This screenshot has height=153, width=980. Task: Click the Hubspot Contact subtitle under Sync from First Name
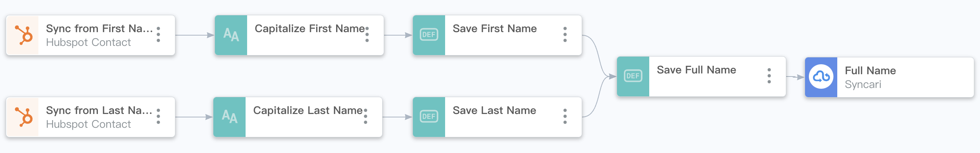coord(88,42)
